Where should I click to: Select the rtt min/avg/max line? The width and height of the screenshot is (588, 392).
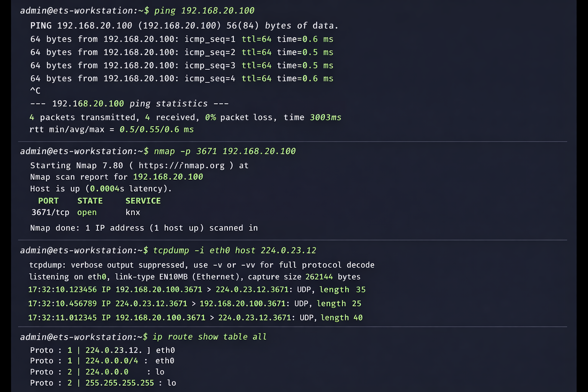click(111, 129)
